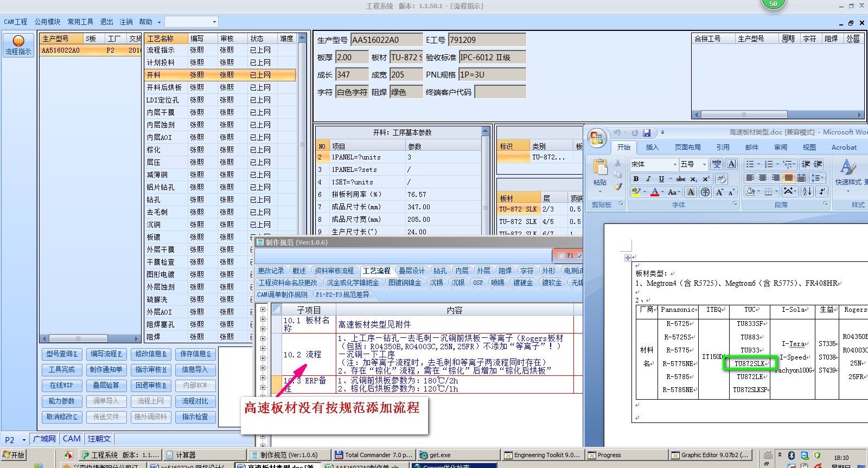
Task: Toggle show paragraph marks icon
Action: click(822, 191)
